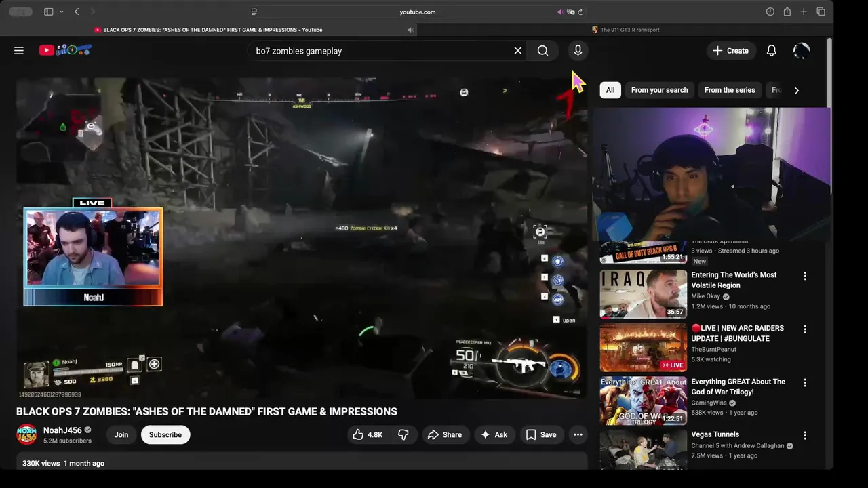Open the Safari tab group dropdown arrow
Viewport: 868px width, 488px height.
(x=62, y=12)
